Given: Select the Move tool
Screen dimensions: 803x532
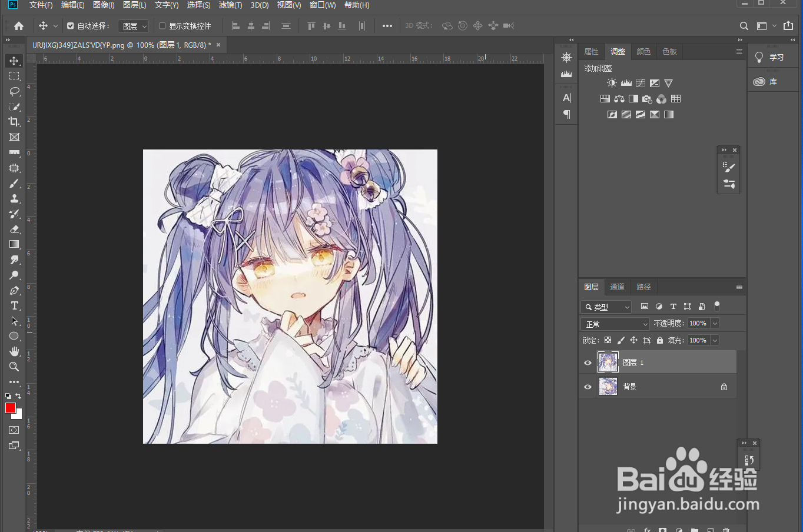Looking at the screenshot, I should 14,61.
